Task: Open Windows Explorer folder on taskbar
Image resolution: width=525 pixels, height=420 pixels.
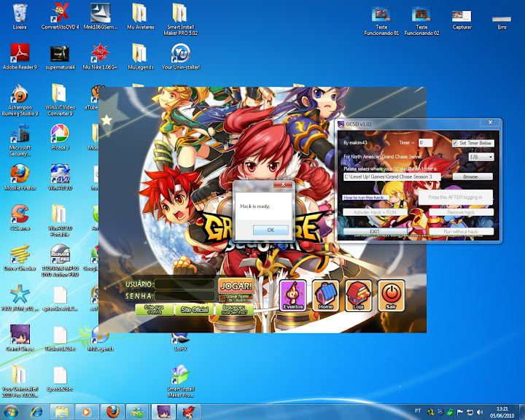Action: 61,412
